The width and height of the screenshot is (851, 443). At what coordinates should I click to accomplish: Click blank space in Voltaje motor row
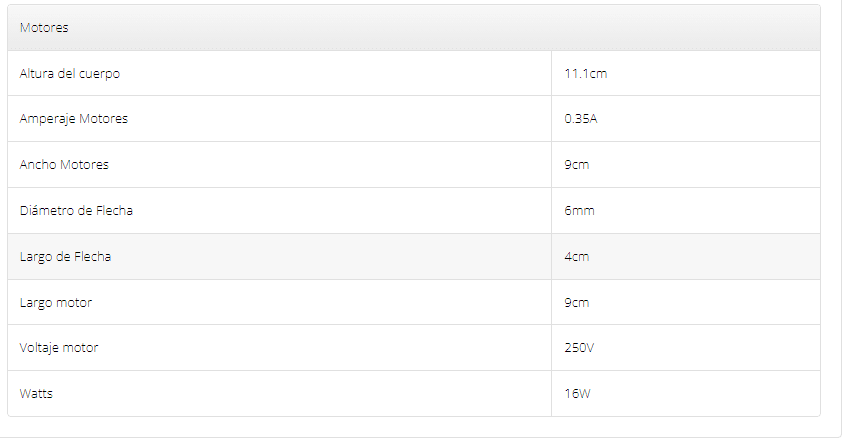tap(326, 348)
